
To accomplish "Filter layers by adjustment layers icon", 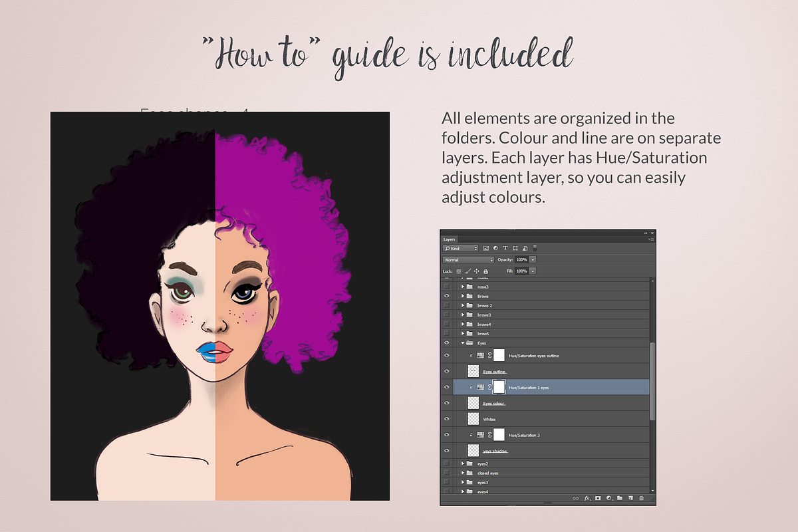I will 495,248.
